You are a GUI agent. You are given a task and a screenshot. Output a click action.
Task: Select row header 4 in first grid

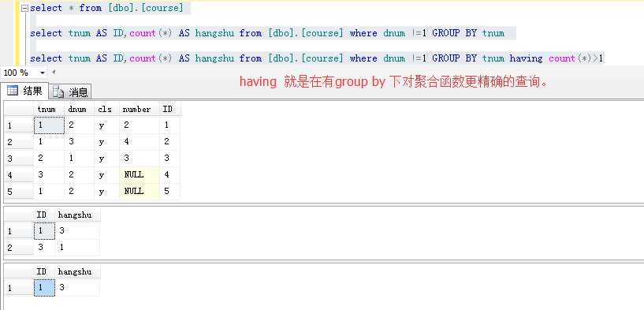click(18, 175)
